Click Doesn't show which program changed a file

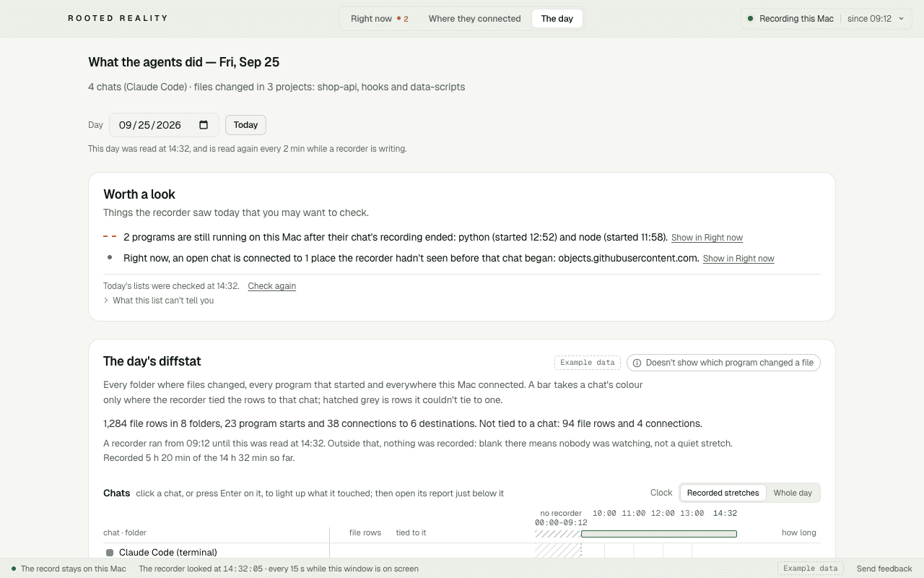tap(723, 363)
